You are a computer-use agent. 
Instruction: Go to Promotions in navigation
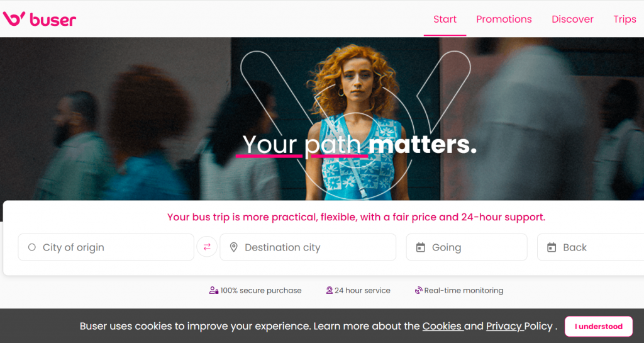504,20
